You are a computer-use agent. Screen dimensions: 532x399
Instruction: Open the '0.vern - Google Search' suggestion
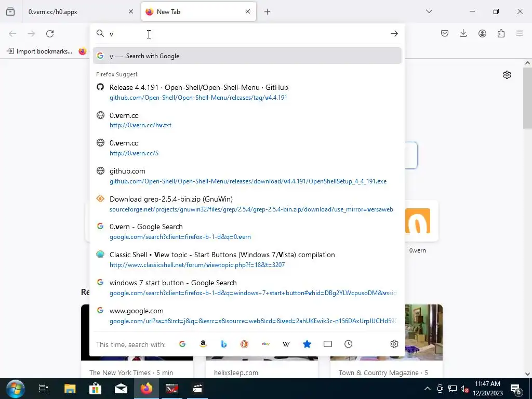[247, 232]
